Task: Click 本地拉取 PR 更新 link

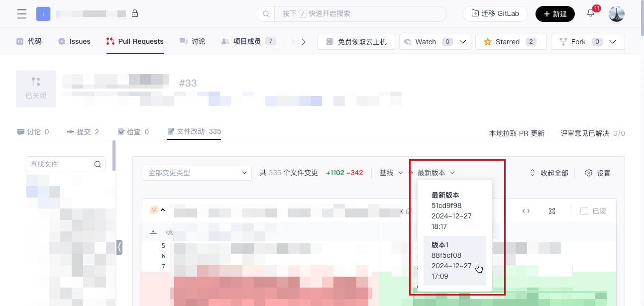Action: (x=517, y=133)
